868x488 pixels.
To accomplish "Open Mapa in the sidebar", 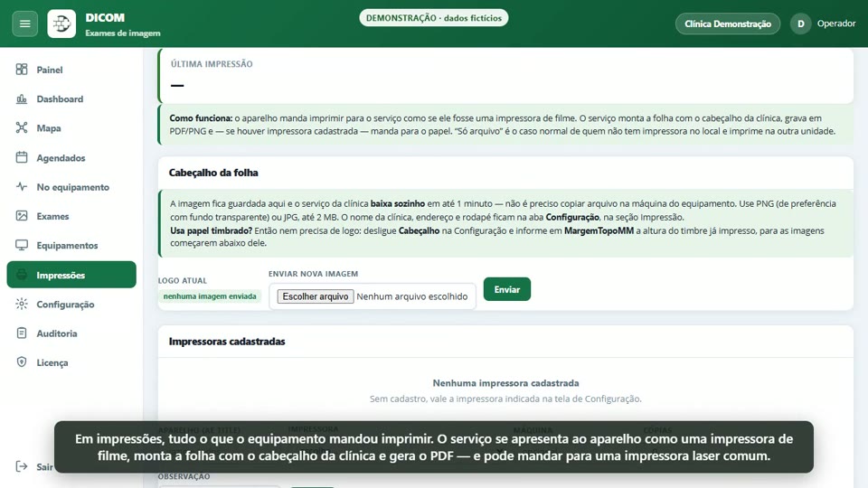I will (x=71, y=128).
